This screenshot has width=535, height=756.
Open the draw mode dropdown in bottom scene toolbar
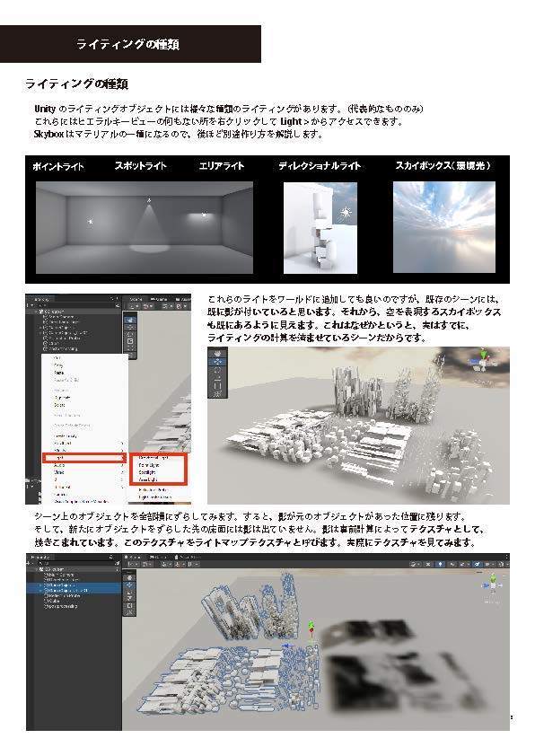[415, 564]
